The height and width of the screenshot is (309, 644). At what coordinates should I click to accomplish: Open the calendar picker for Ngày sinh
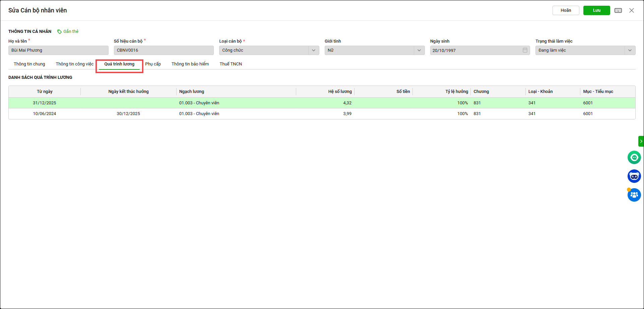525,50
